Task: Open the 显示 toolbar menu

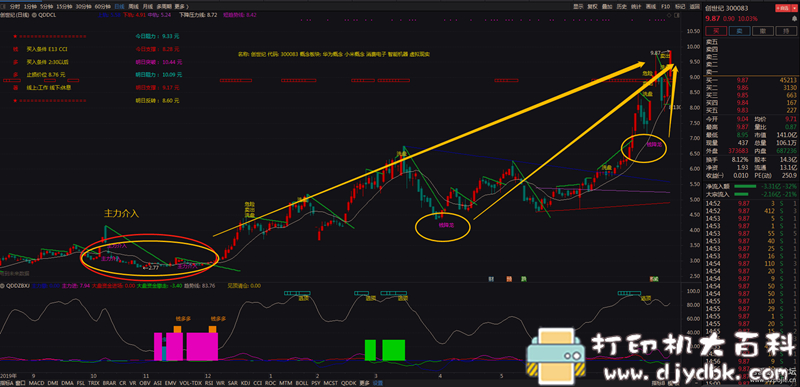Action: coord(578,7)
